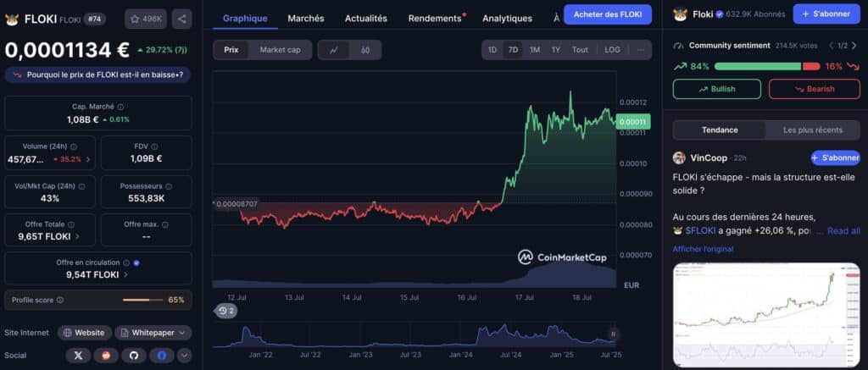Open the GitHub social link
The height and width of the screenshot is (370, 868).
tap(133, 356)
